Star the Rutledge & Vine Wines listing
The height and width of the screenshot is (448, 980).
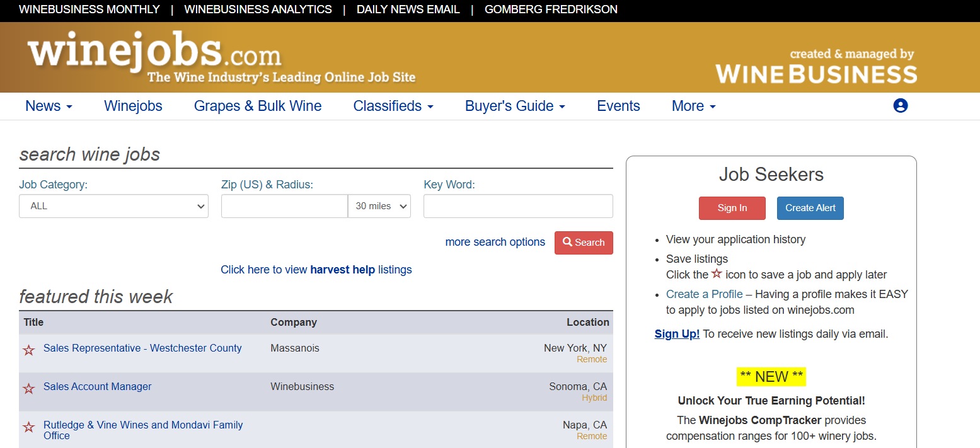pyautogui.click(x=29, y=427)
